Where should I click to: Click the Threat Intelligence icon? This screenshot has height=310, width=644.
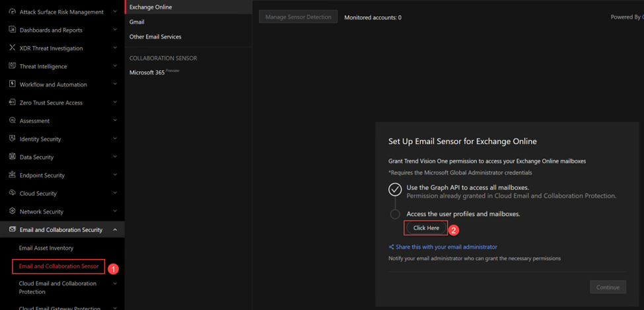(12, 66)
